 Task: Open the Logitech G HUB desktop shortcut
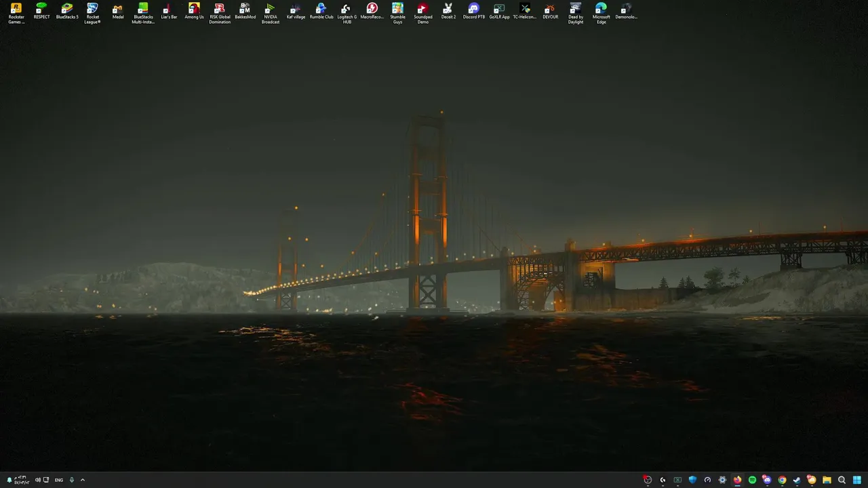click(x=347, y=13)
